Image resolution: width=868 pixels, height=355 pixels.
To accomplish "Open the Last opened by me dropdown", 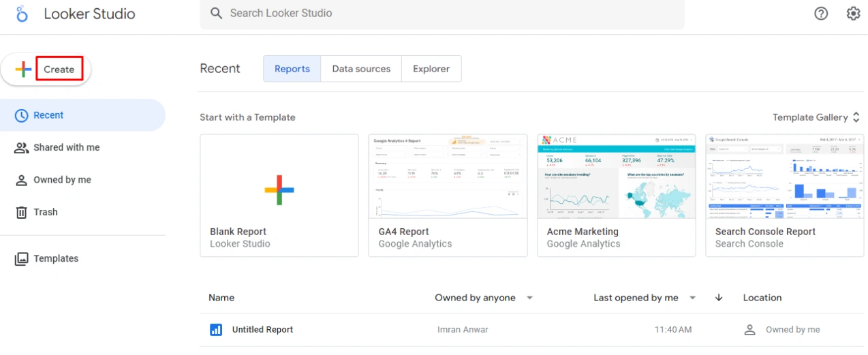I will [645, 298].
